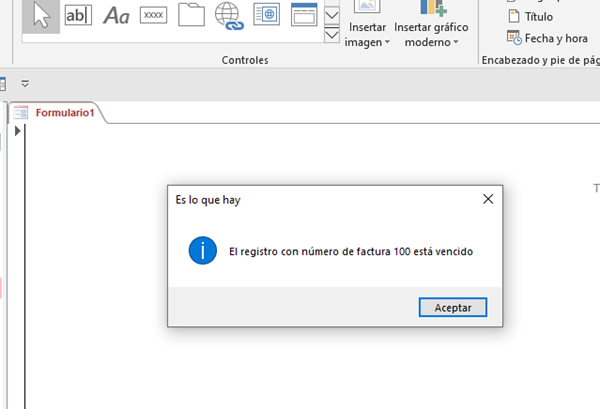Close the 'Es lo que hay' dialog
This screenshot has width=600, height=409.
pyautogui.click(x=488, y=199)
